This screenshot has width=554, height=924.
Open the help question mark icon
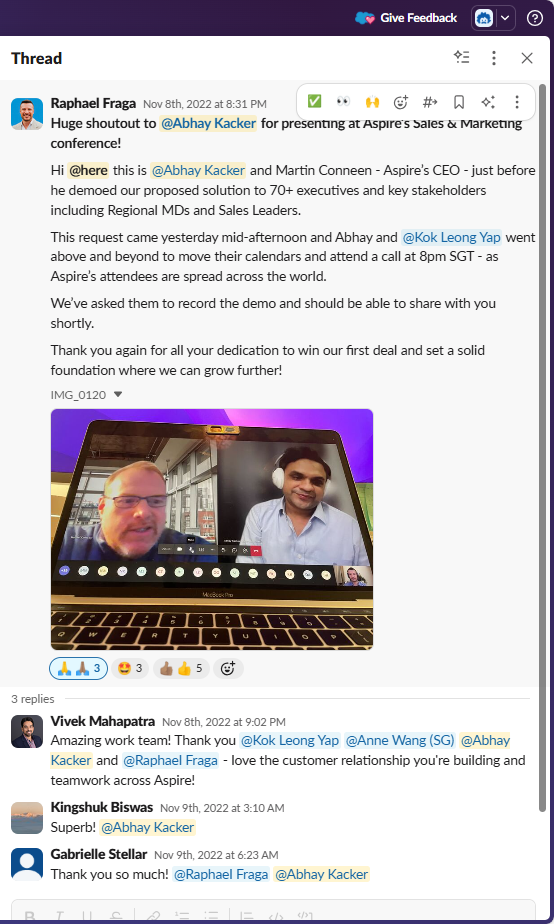(x=535, y=18)
